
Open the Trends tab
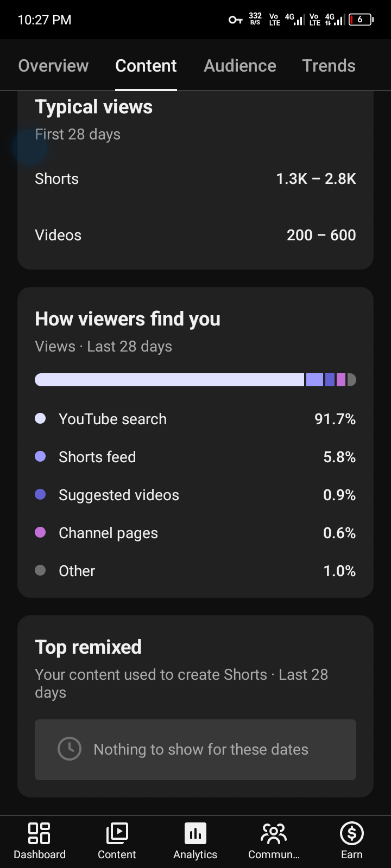(329, 66)
